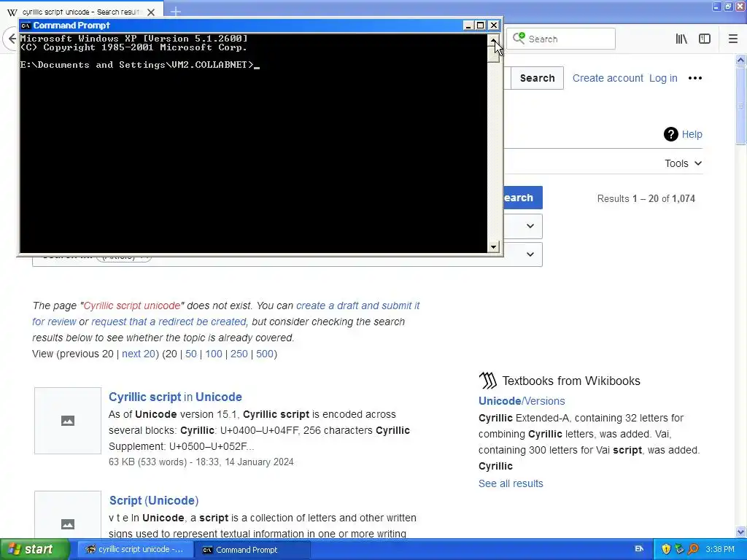Click the browser vertical scrollbar thumb
Viewport: 747px width, 560px height.
tap(741, 105)
